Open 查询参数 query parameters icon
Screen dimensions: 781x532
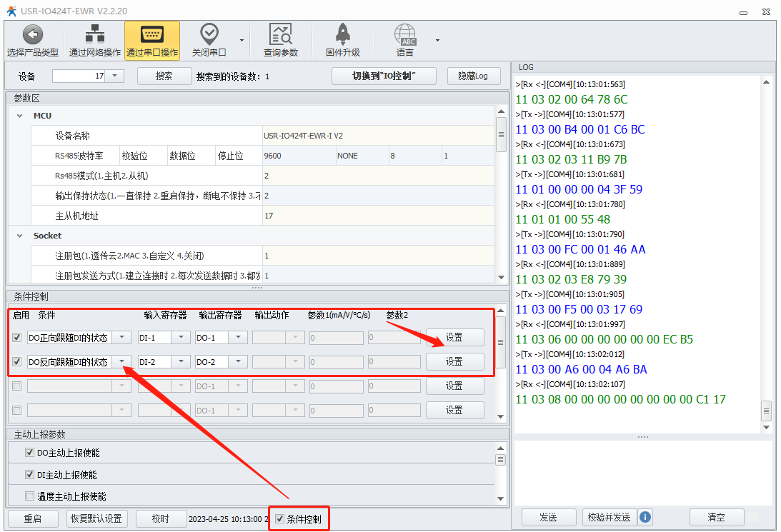point(280,34)
